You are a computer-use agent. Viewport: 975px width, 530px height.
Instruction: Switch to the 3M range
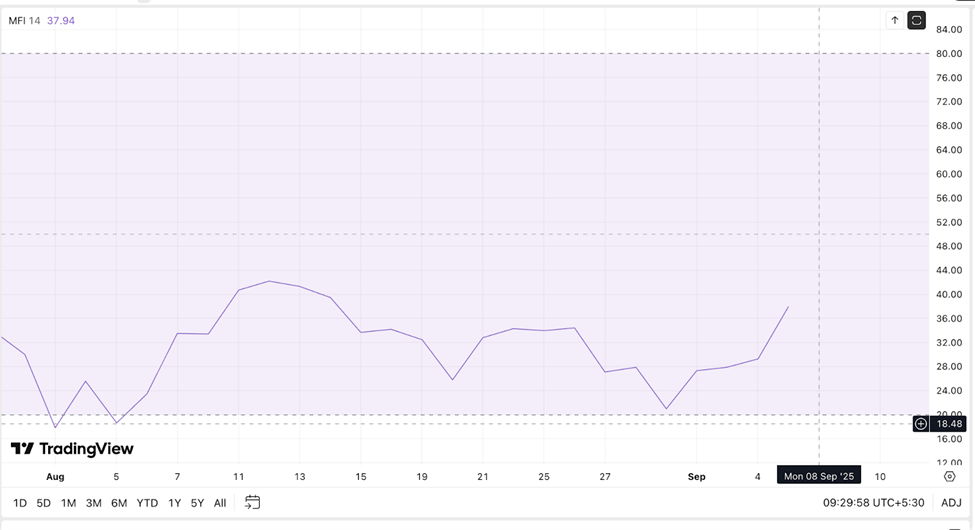click(x=93, y=503)
